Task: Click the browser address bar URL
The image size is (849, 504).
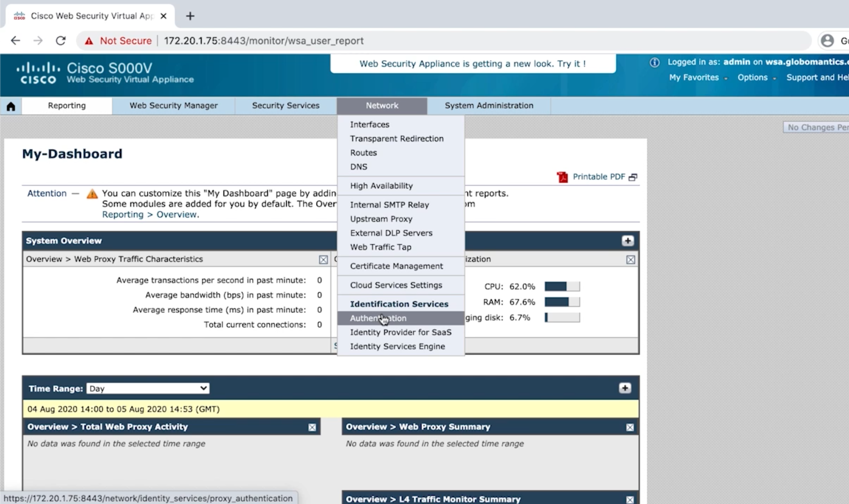Action: (264, 41)
